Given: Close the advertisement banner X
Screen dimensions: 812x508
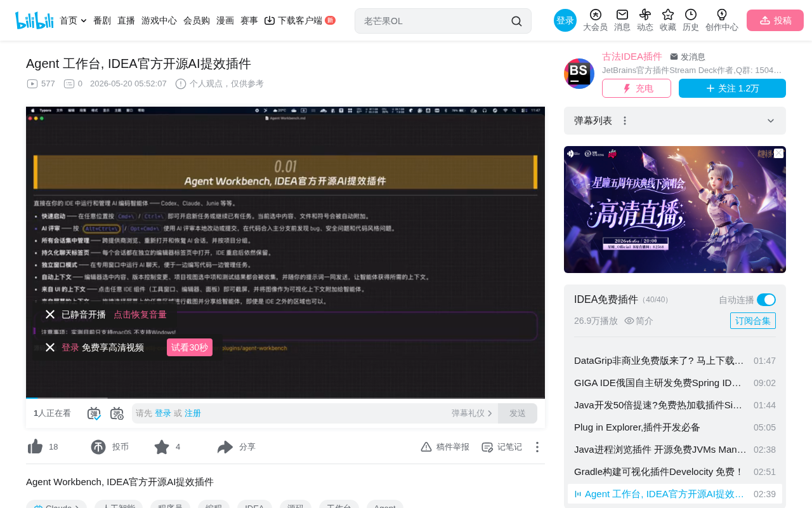Looking at the screenshot, I should coord(778,154).
